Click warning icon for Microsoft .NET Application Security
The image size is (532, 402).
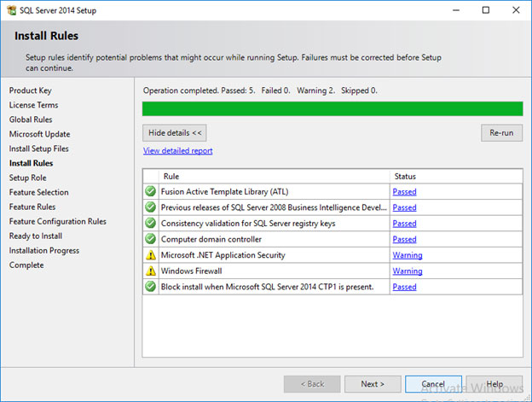tap(151, 255)
